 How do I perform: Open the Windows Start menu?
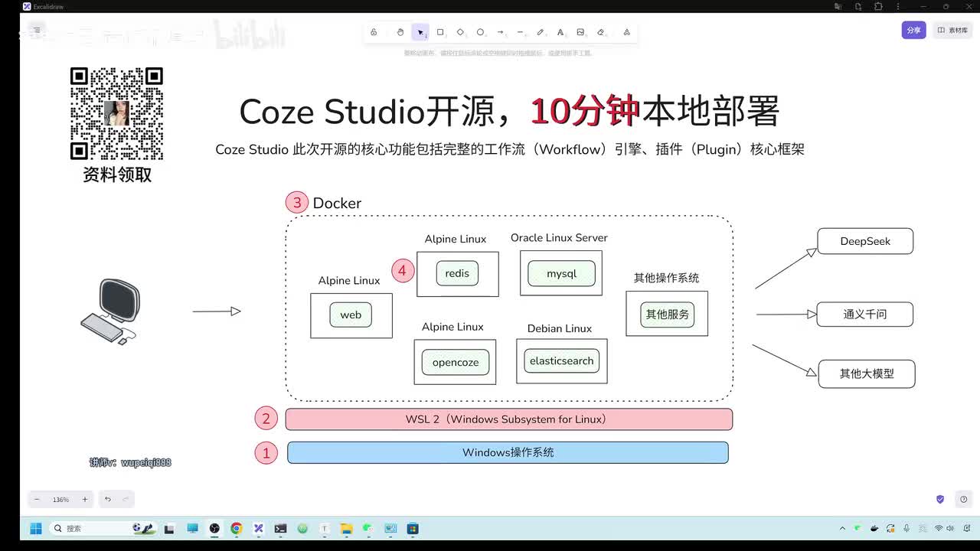(x=36, y=528)
